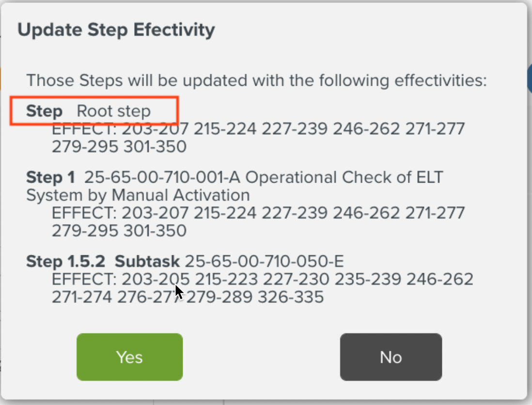
Task: Click the Yes button to confirm update
Action: pos(129,357)
